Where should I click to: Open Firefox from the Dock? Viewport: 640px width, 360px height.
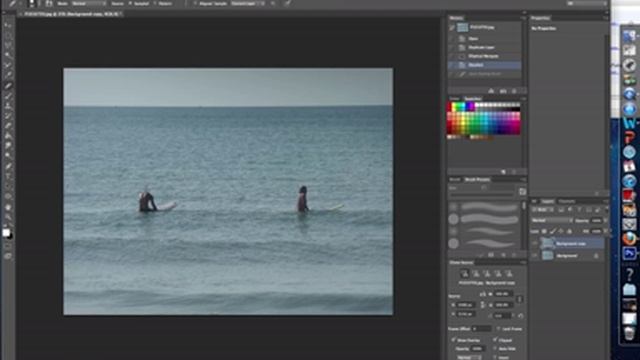click(x=629, y=238)
